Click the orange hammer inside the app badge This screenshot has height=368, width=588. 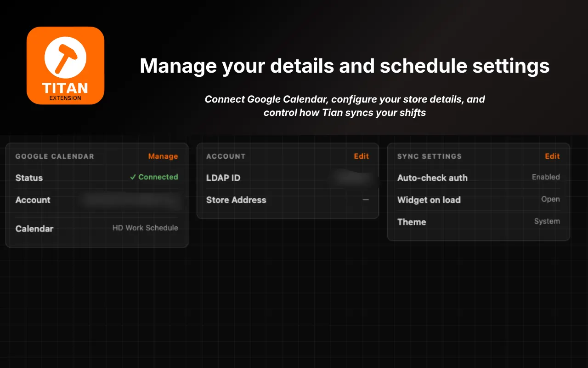(x=65, y=57)
